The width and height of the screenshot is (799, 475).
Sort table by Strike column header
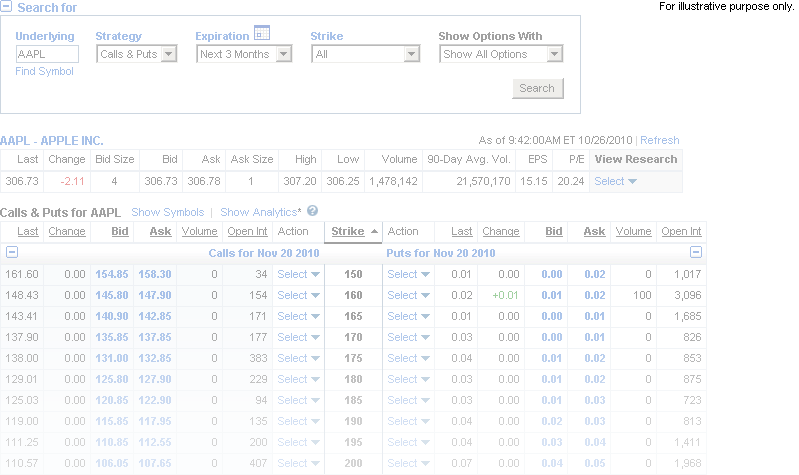(348, 232)
